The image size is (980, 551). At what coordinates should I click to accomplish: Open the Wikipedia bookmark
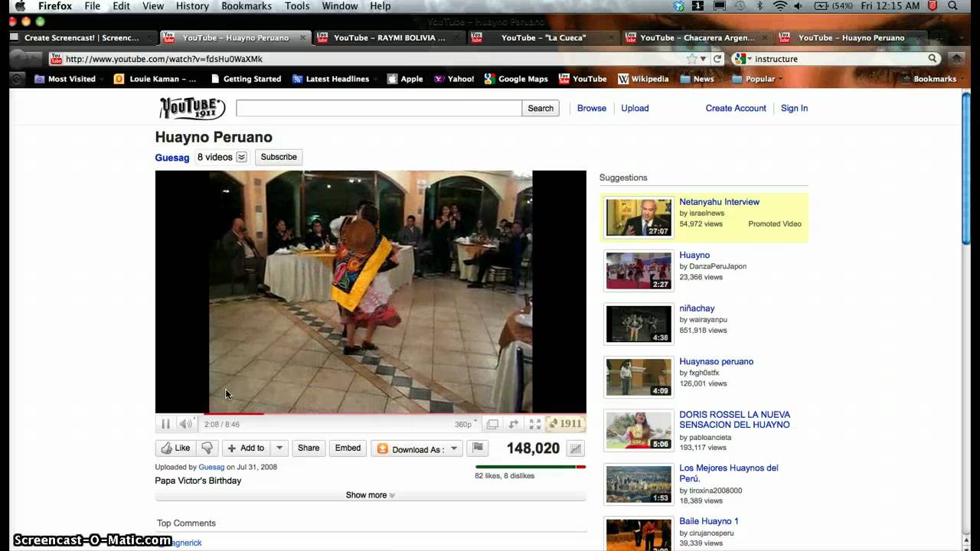click(x=643, y=79)
